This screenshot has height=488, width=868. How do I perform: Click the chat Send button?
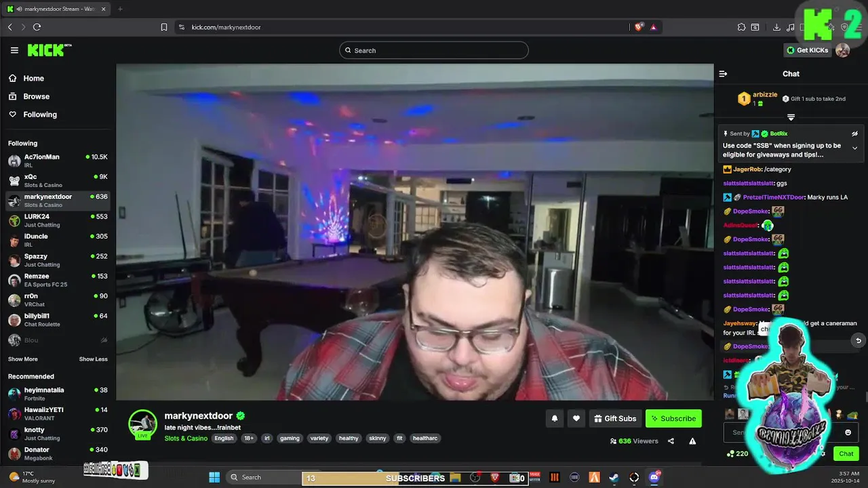[x=846, y=453]
